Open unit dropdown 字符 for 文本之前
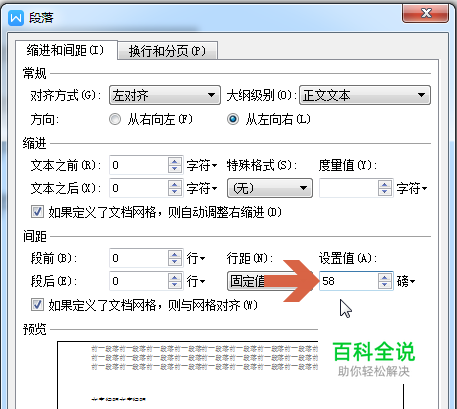Image resolution: width=457 pixels, height=409 pixels. (x=202, y=165)
